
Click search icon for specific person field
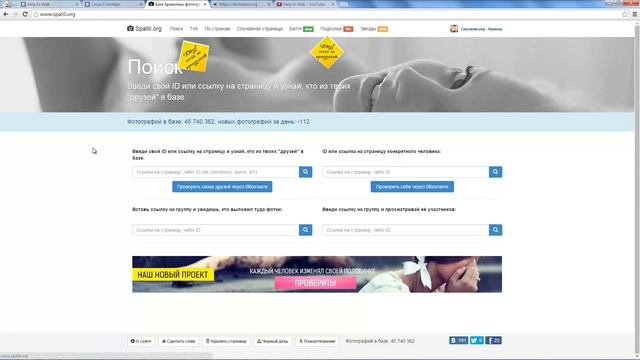click(496, 172)
